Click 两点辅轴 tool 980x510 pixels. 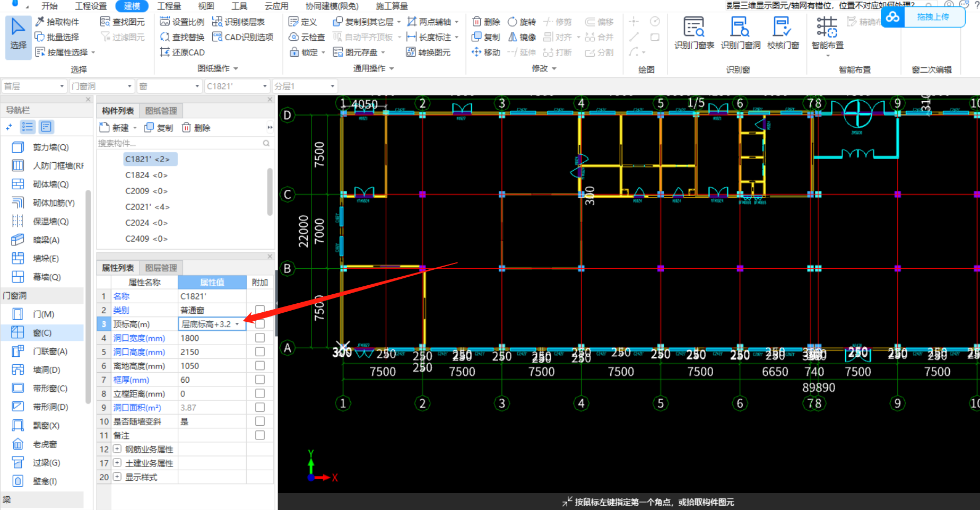pyautogui.click(x=429, y=22)
